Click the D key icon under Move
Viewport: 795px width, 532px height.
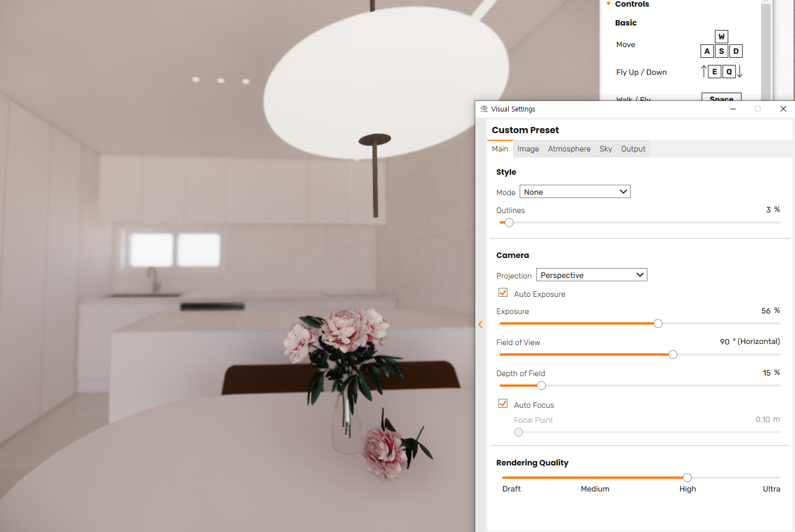point(736,51)
